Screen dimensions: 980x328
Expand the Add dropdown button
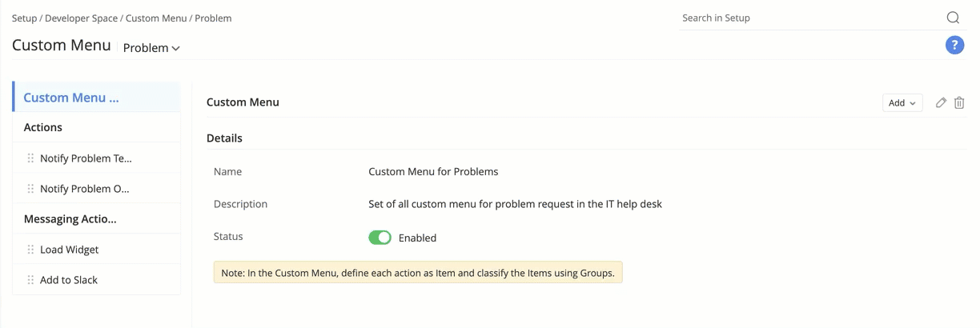[902, 102]
